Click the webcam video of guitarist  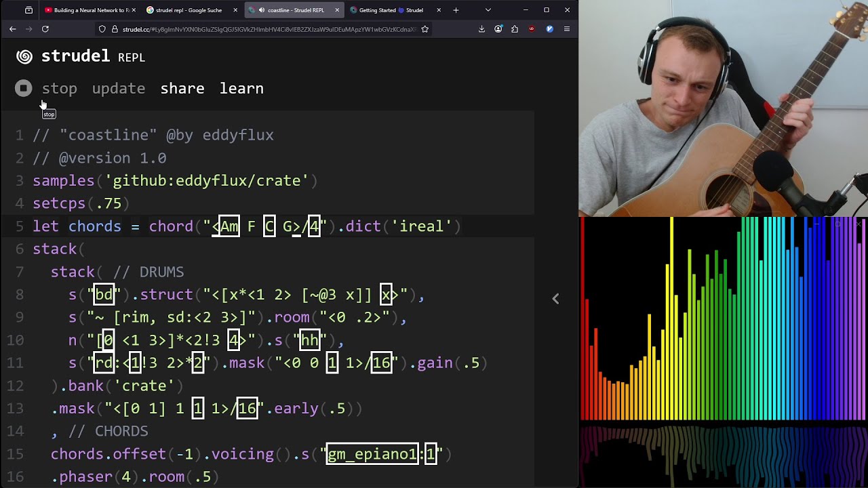723,108
